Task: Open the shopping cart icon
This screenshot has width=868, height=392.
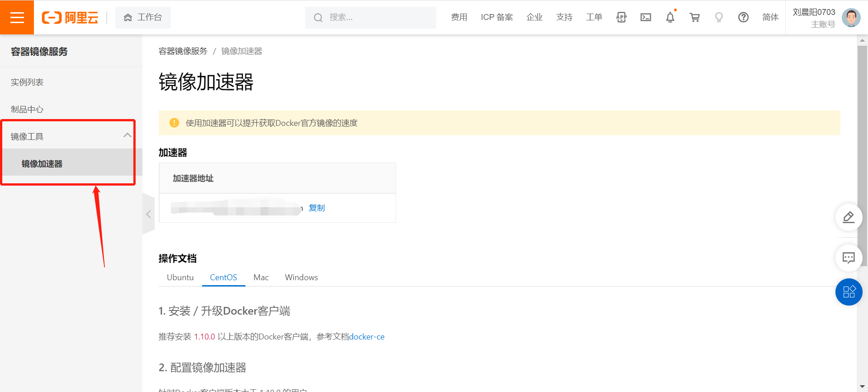Action: click(x=694, y=17)
